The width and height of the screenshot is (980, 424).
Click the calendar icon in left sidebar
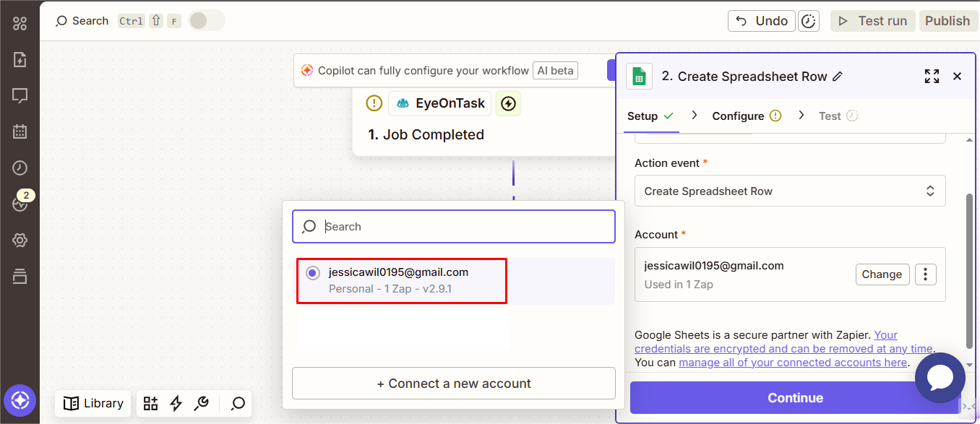click(20, 131)
